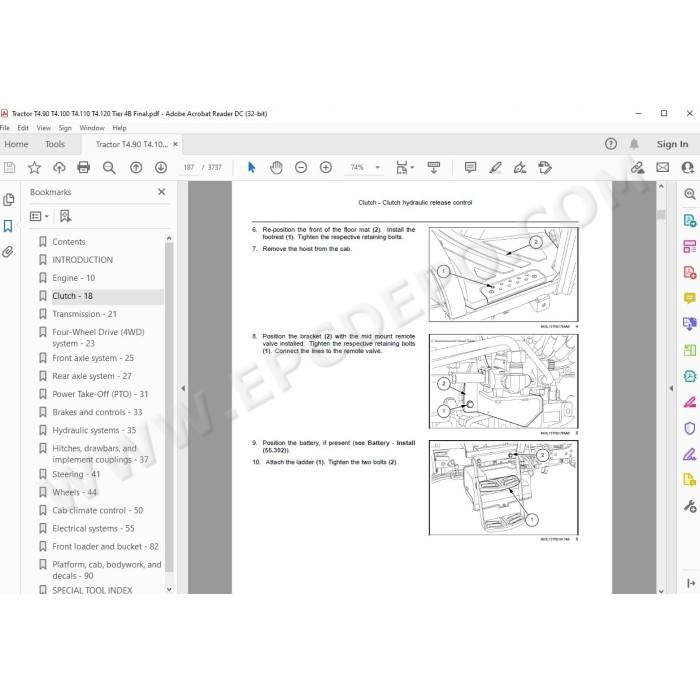
Task: Find current bookmark icon
Action: 66,217
